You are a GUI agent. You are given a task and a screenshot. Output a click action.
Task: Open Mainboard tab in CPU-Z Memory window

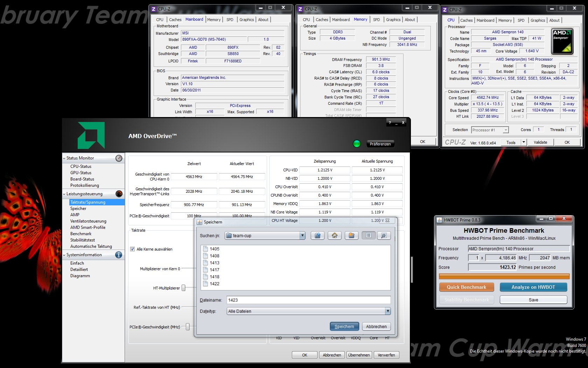[341, 20]
